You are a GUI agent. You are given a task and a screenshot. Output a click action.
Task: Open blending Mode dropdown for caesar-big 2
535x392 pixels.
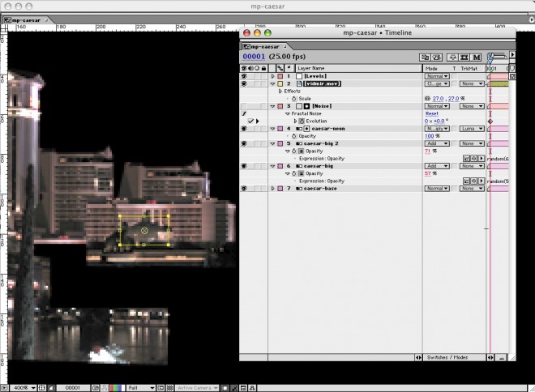click(437, 143)
